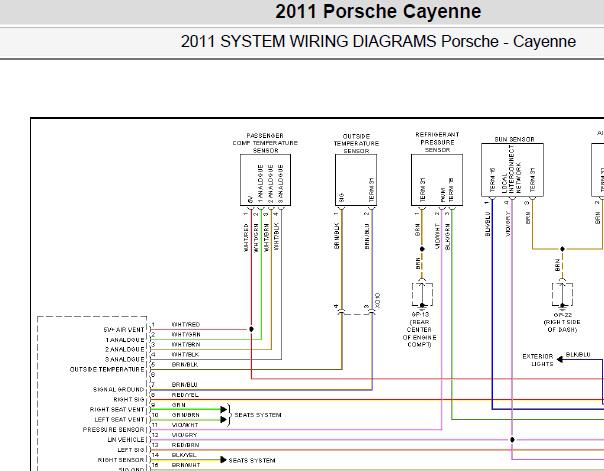The height and width of the screenshot is (471, 604).
Task: Click the 'BLK/YEL' wire label at pin 14
Action: coord(184,455)
